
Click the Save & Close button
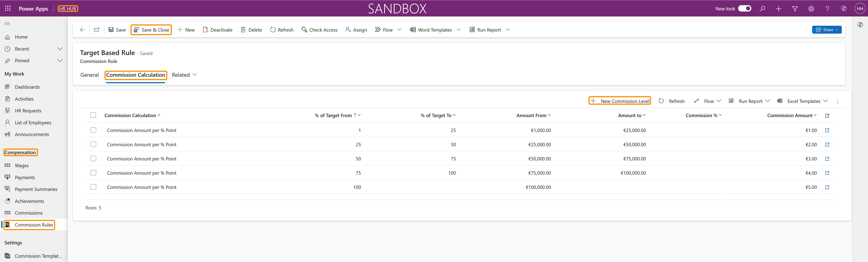[x=151, y=30]
